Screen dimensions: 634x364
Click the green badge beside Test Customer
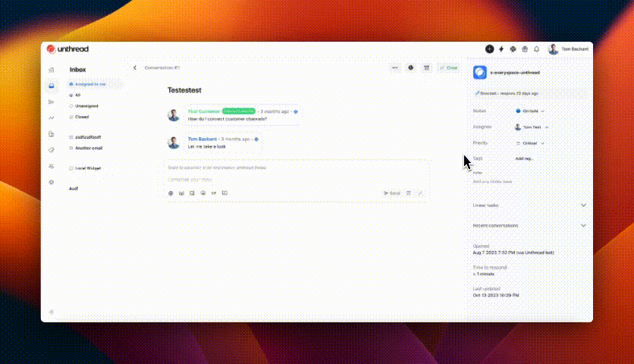[x=239, y=111]
